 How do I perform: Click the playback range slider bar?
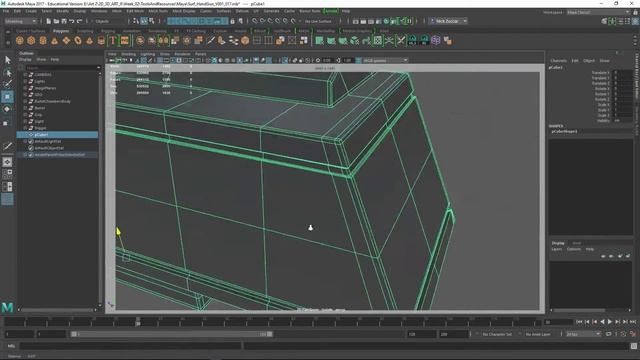point(171,334)
